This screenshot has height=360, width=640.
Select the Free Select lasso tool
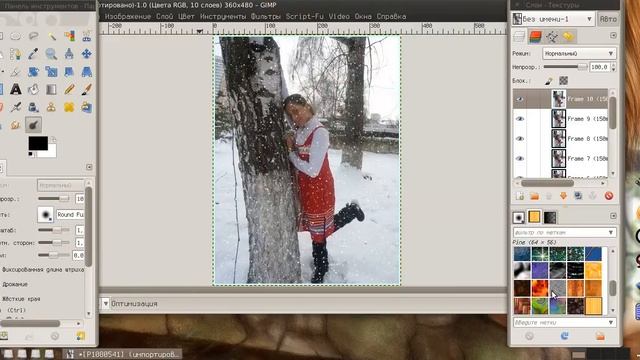click(x=33, y=36)
